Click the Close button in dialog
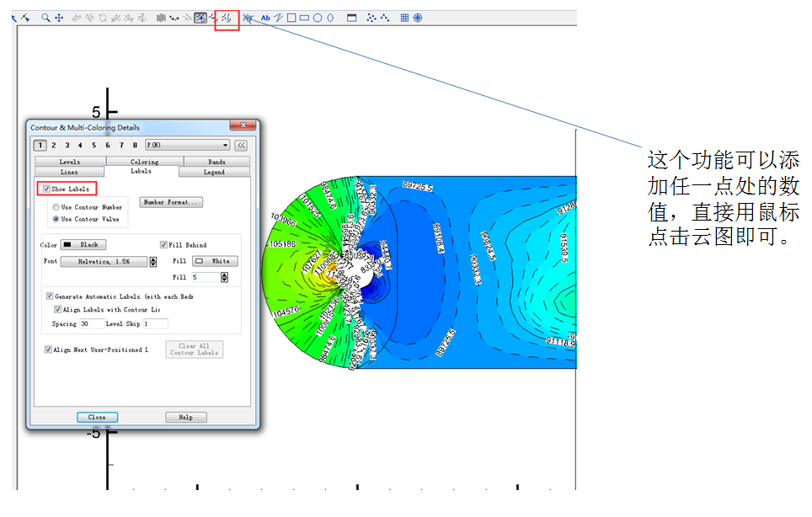 (98, 417)
